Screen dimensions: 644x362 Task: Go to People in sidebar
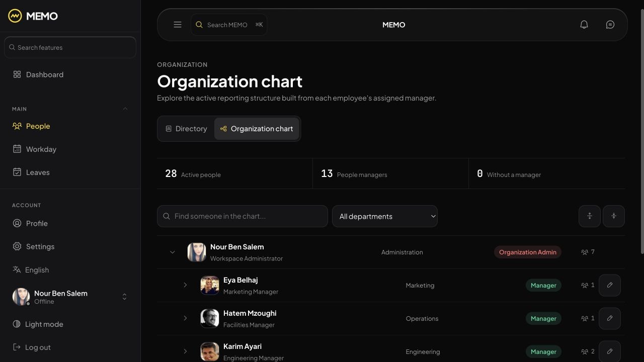pos(70,126)
